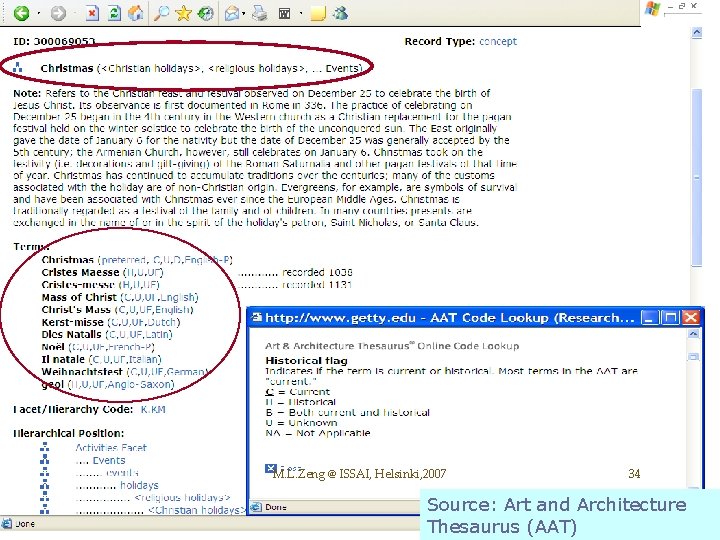Open the flags link next to Christ's Mass

point(154,309)
